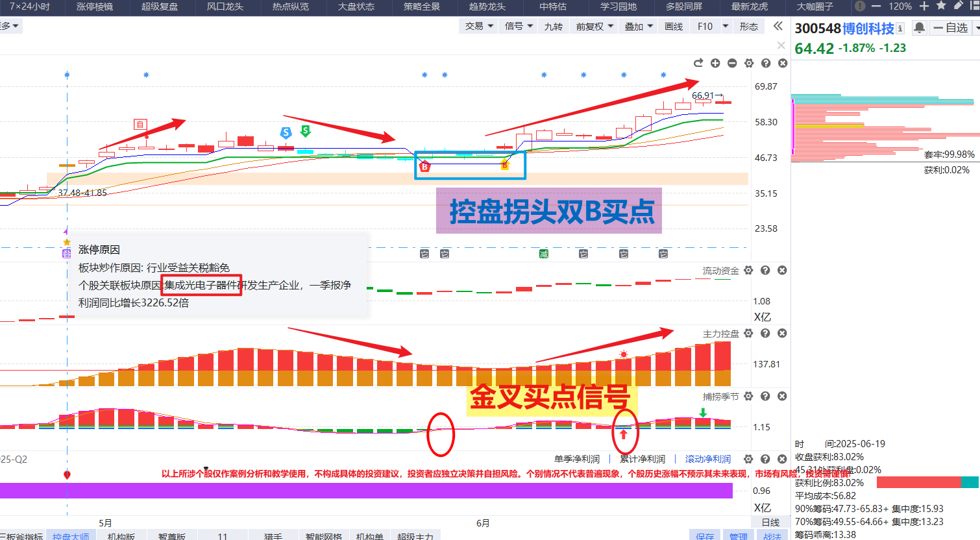
Task: Click the 获利比例 red-teal progress bar
Action: [x=927, y=482]
